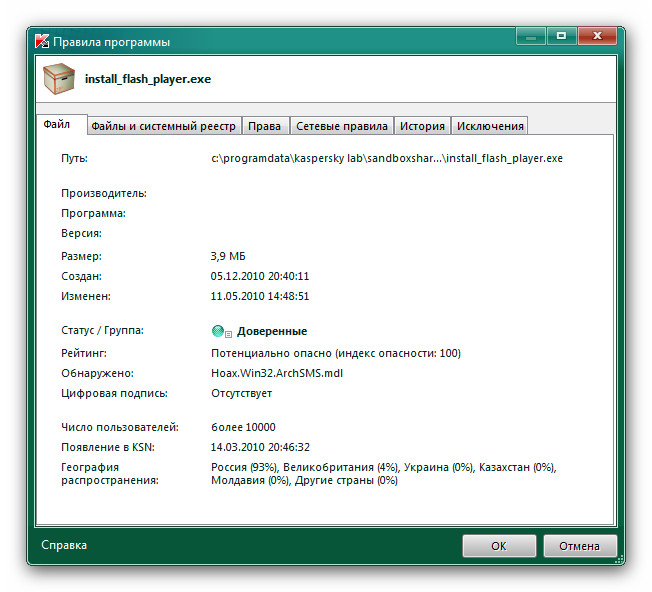This screenshot has height=592, width=652.
Task: Switch to the Исключения tab
Action: 490,126
